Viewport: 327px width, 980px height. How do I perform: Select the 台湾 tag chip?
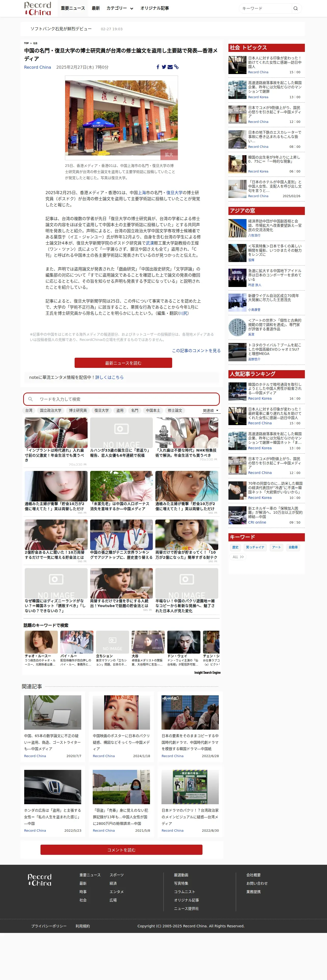pos(29,410)
